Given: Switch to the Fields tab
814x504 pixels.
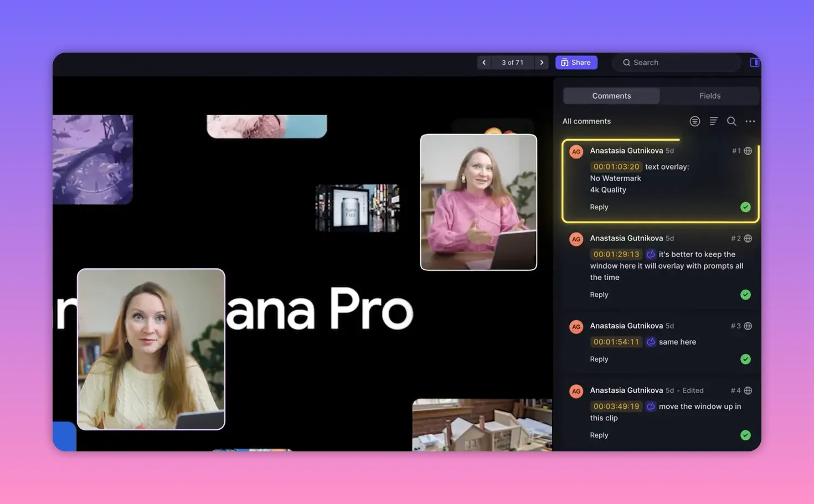Looking at the screenshot, I should (709, 95).
